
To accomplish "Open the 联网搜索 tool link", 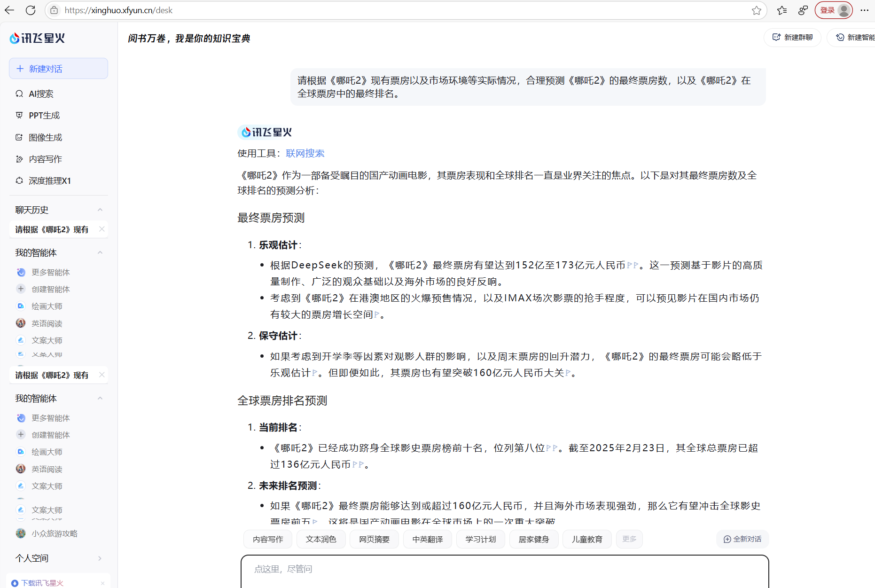I will pyautogui.click(x=305, y=153).
